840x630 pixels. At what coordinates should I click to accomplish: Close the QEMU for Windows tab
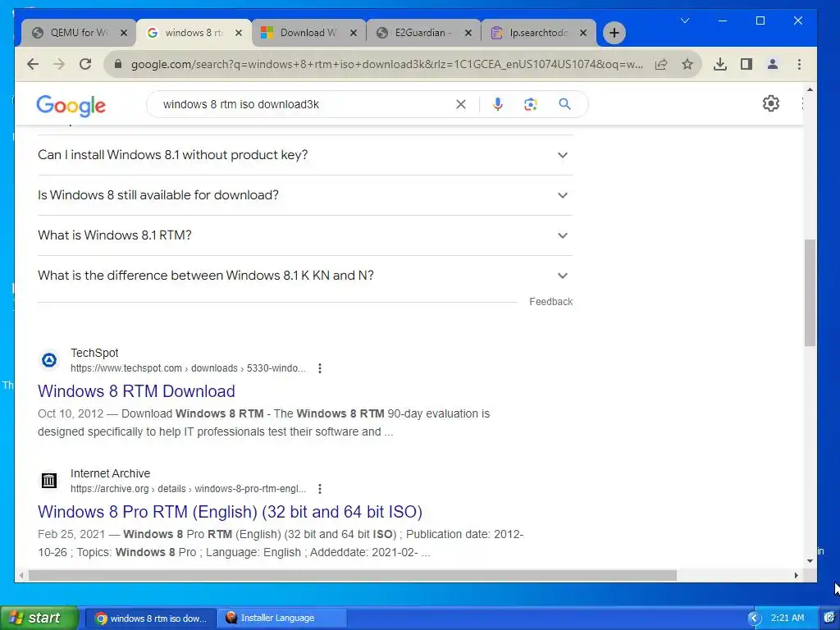pyautogui.click(x=124, y=33)
